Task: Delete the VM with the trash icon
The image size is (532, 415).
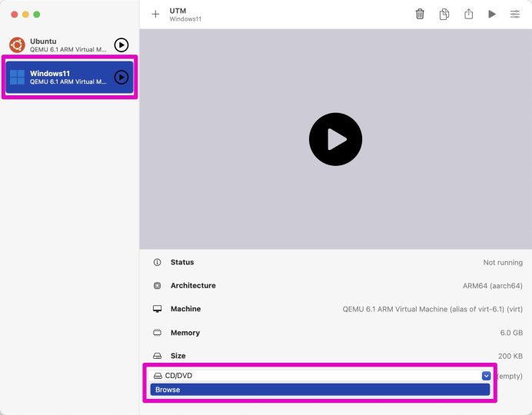Action: tap(420, 15)
